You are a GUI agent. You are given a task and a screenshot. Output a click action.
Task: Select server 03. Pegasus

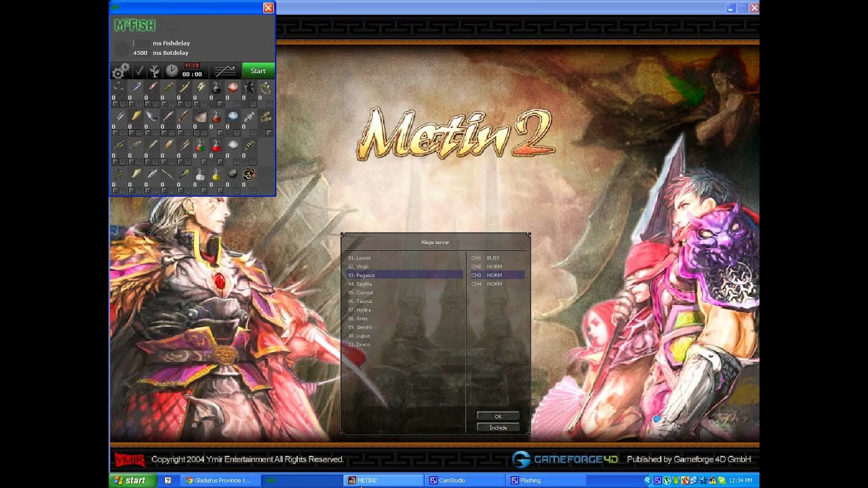[x=405, y=275]
